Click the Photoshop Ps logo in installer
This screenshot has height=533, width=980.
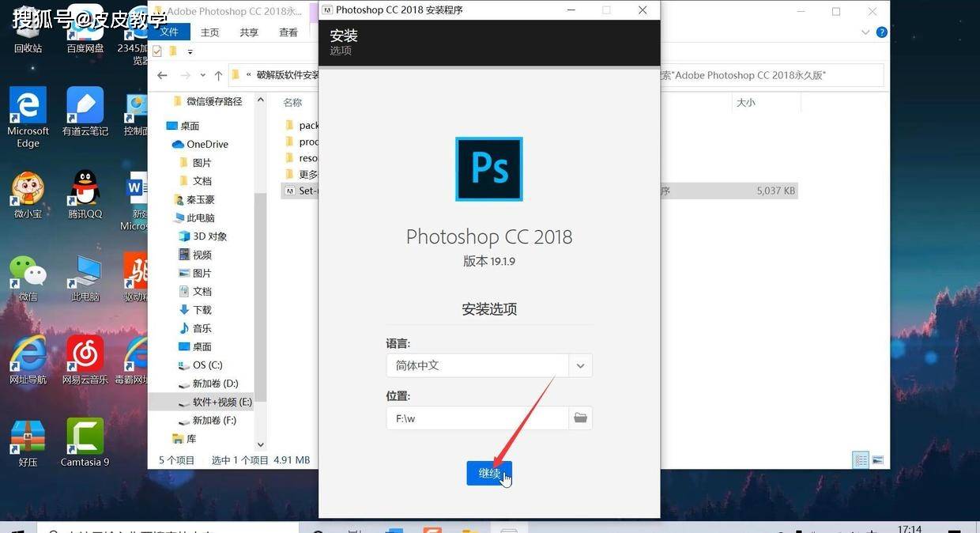[x=489, y=169]
